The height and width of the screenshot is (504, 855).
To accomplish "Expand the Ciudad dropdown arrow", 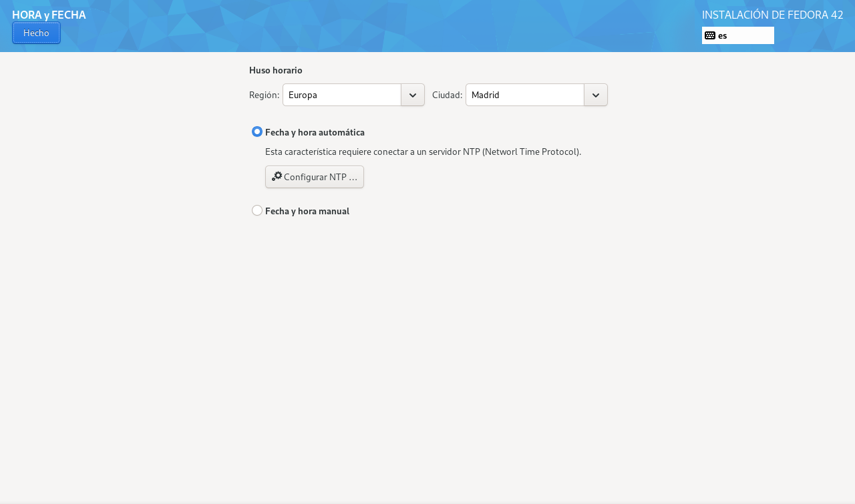I will [596, 95].
